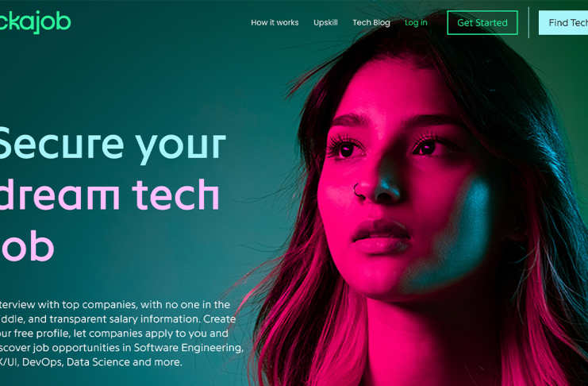The image size is (588, 386).
Task: Click the light Find Tech button
Action: [x=563, y=23]
